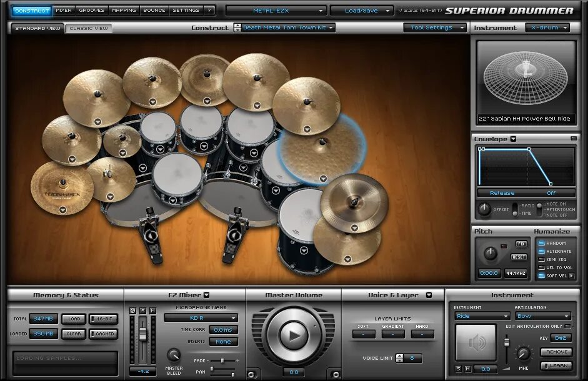Screen dimensions: 588x381
Task: Open the METAL! EZX library dropdown
Action: pos(276,11)
